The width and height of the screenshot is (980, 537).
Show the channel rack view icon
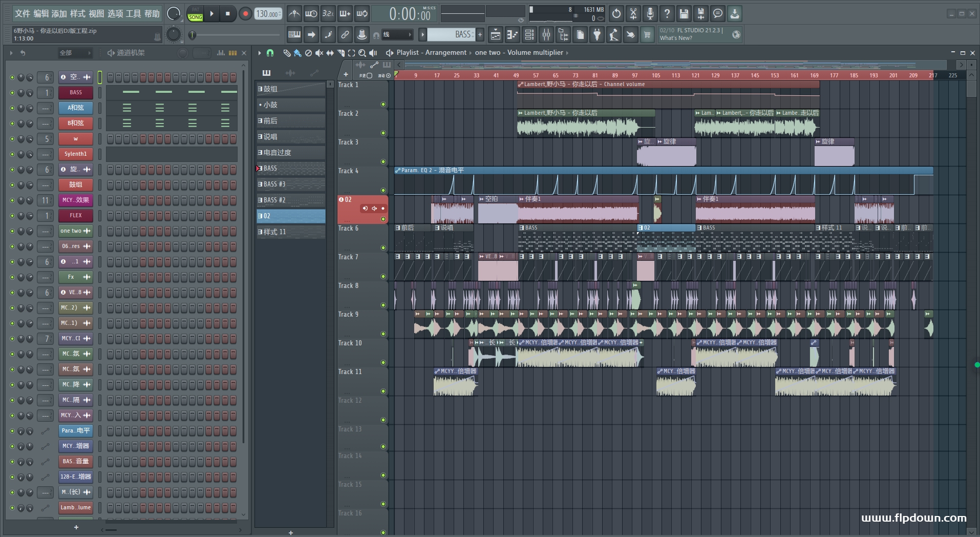[529, 35]
